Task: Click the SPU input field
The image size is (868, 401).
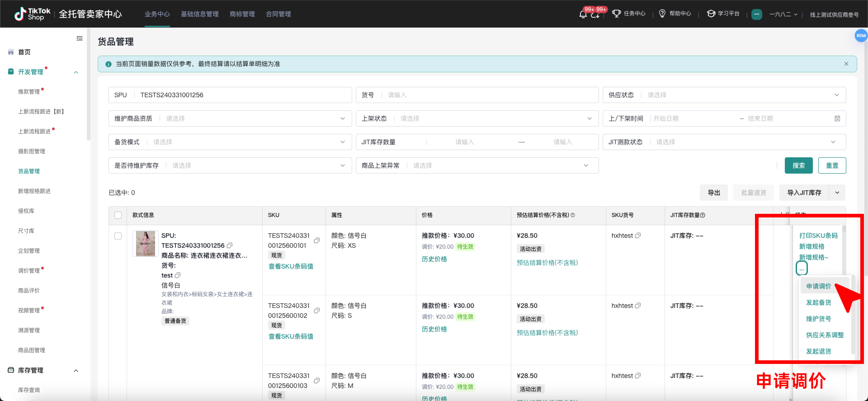Action: 230,95
